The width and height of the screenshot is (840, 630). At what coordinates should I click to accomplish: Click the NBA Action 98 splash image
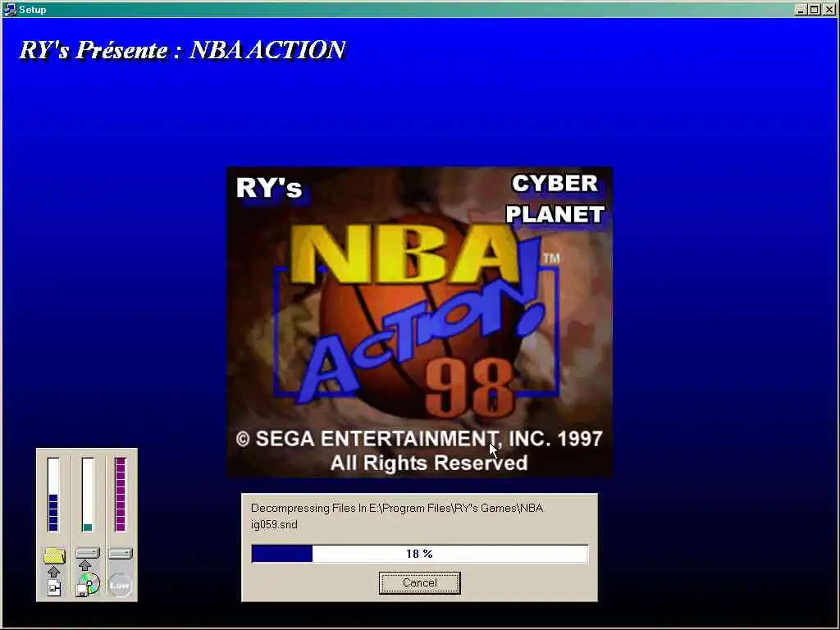tap(420, 322)
